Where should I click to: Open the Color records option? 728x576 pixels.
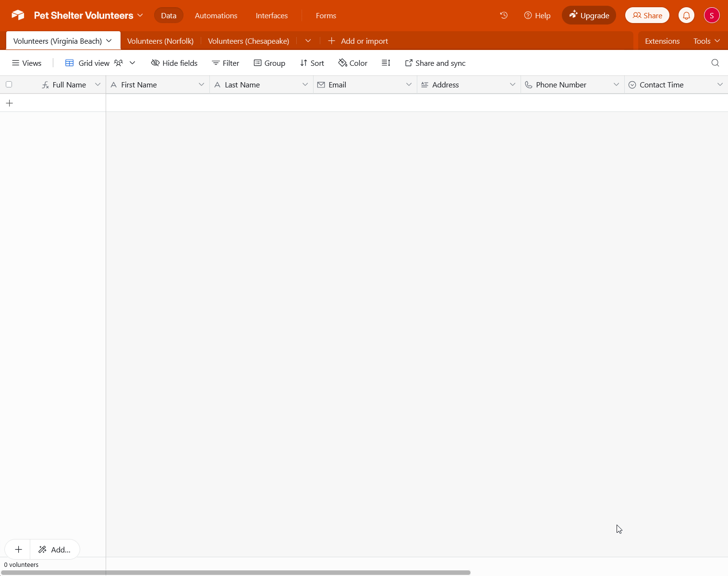(353, 63)
